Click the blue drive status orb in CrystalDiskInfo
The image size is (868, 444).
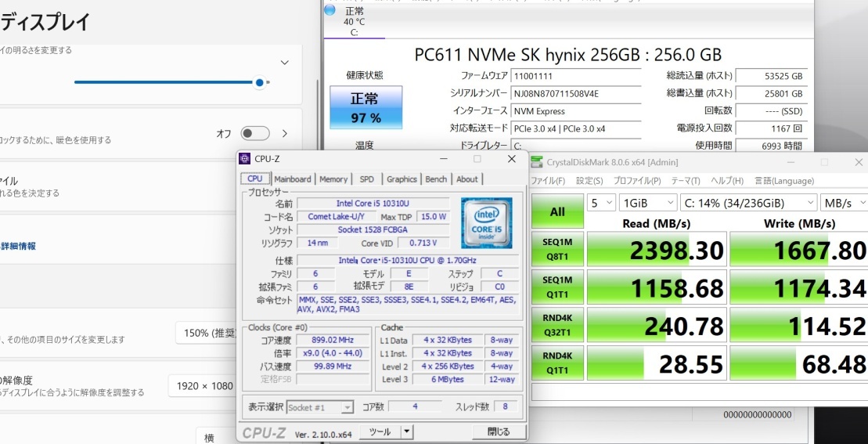point(330,10)
